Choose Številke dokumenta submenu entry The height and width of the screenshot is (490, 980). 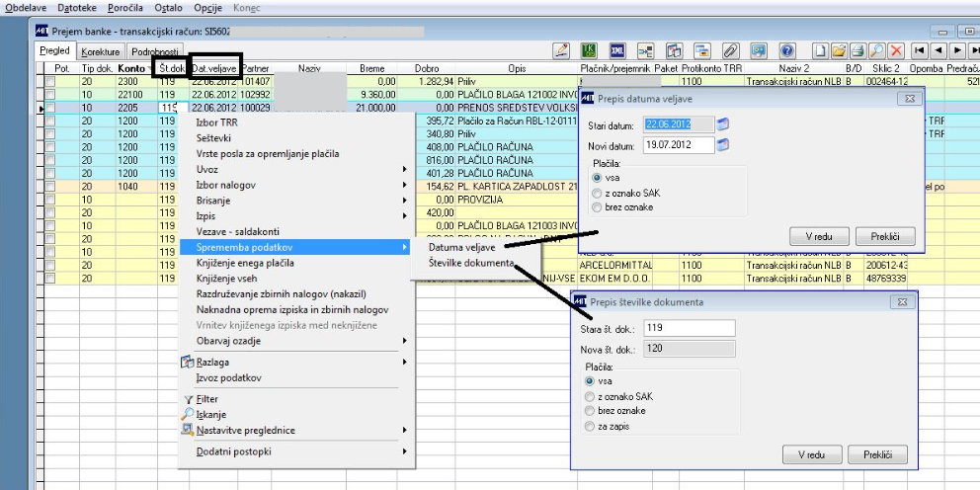click(x=471, y=263)
